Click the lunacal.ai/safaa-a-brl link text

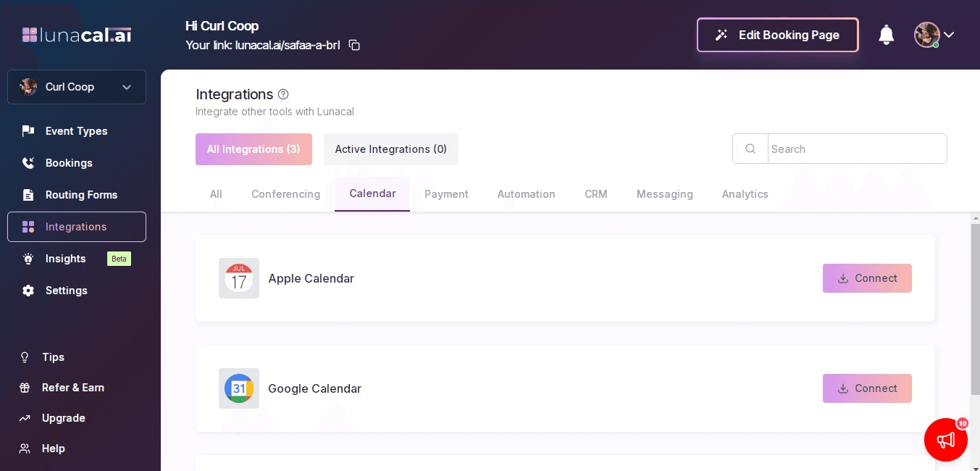click(x=288, y=45)
